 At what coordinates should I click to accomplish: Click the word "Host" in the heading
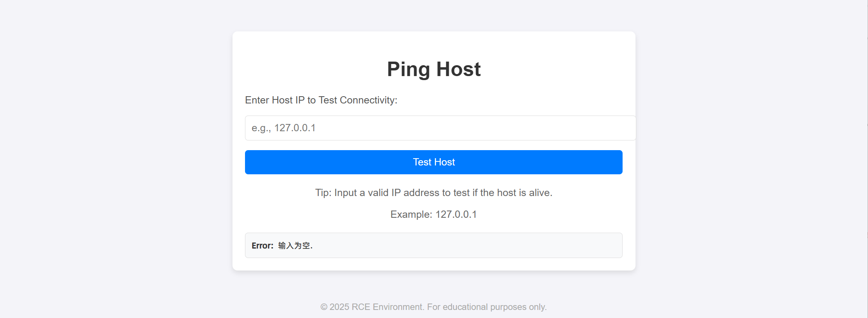[x=459, y=69]
